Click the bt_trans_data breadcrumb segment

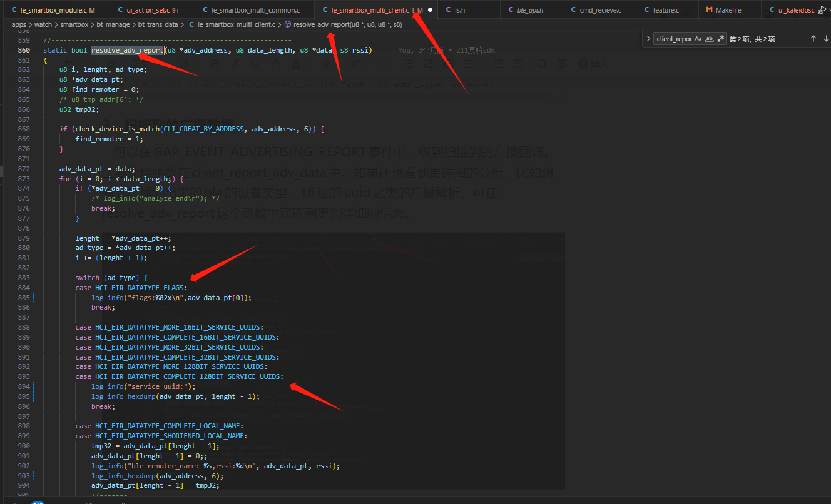158,24
